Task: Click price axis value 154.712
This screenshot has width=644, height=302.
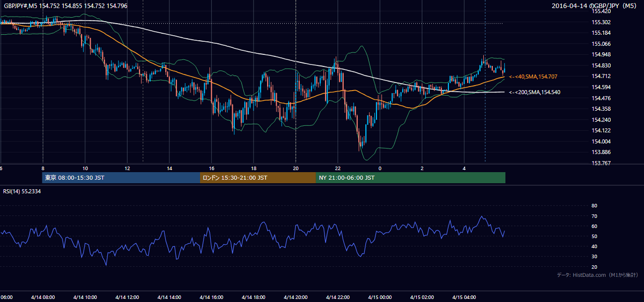Action: 601,76
